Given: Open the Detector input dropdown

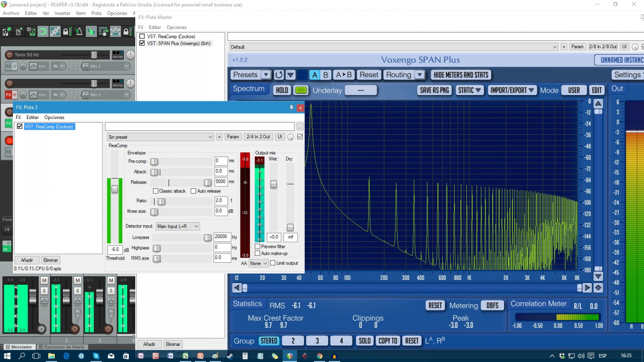Looking at the screenshot, I should 178,226.
